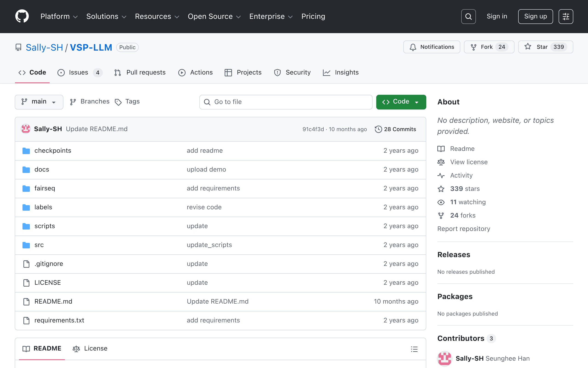Viewport: 588px width, 368px height.
Task: Open the 'upload demo' commit message
Action: click(x=206, y=170)
